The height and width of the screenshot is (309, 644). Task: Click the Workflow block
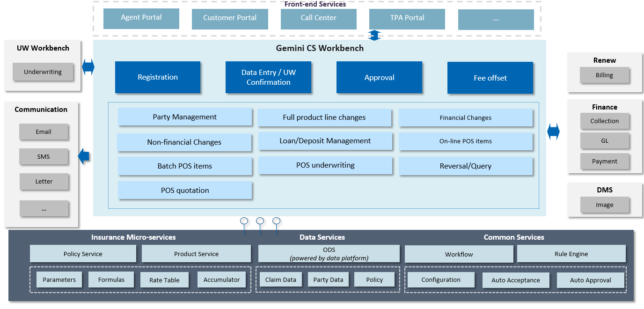(459, 255)
